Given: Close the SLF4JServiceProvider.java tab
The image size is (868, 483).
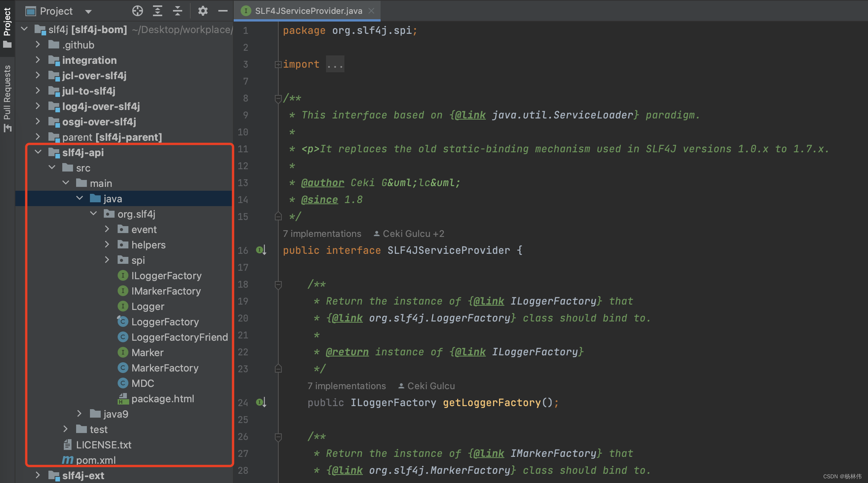Looking at the screenshot, I should pyautogui.click(x=371, y=11).
